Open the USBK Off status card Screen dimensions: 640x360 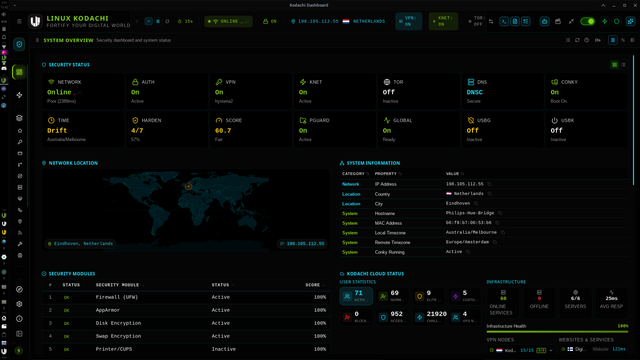pyautogui.click(x=587, y=129)
